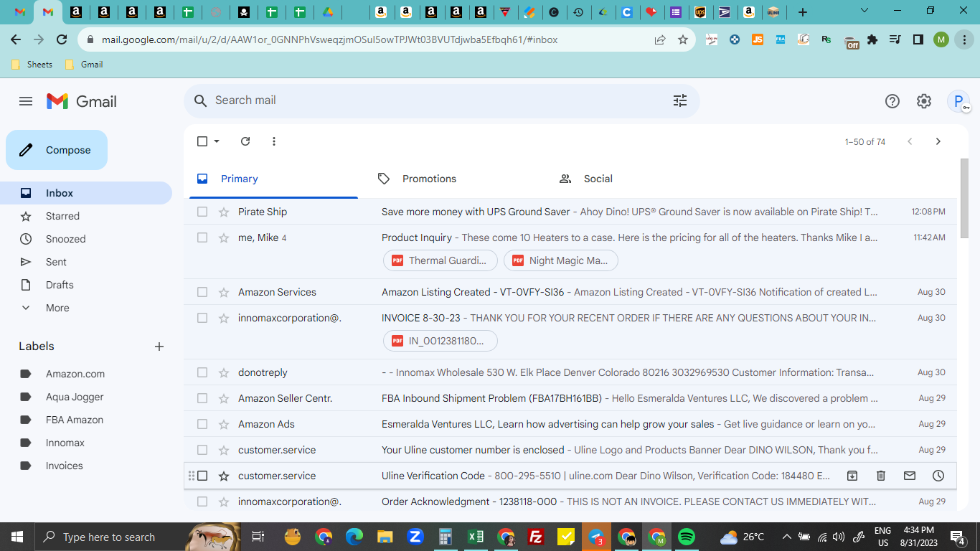This screenshot has height=551, width=980.
Task: Expand the More folders list
Action: click(x=86, y=308)
